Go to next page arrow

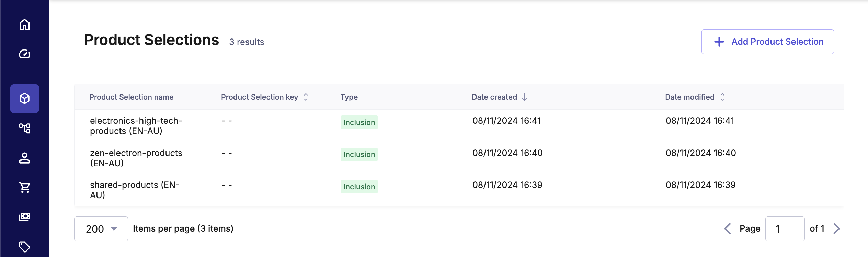tap(836, 229)
